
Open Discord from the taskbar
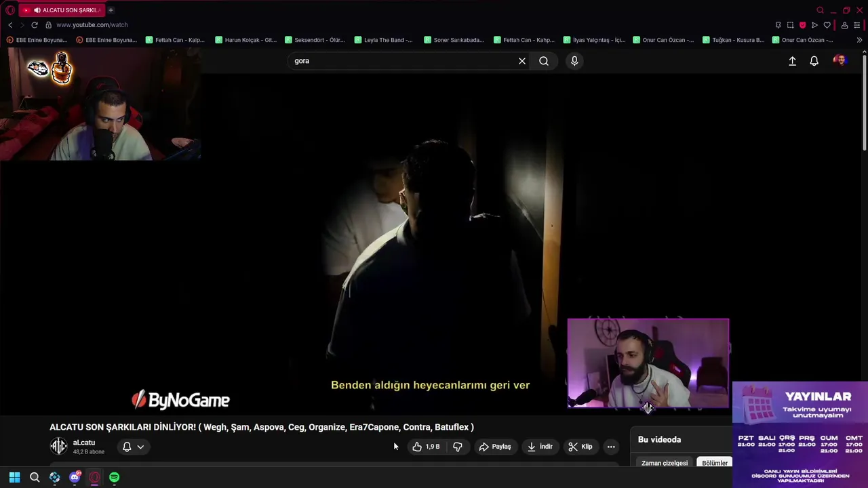coord(75,477)
